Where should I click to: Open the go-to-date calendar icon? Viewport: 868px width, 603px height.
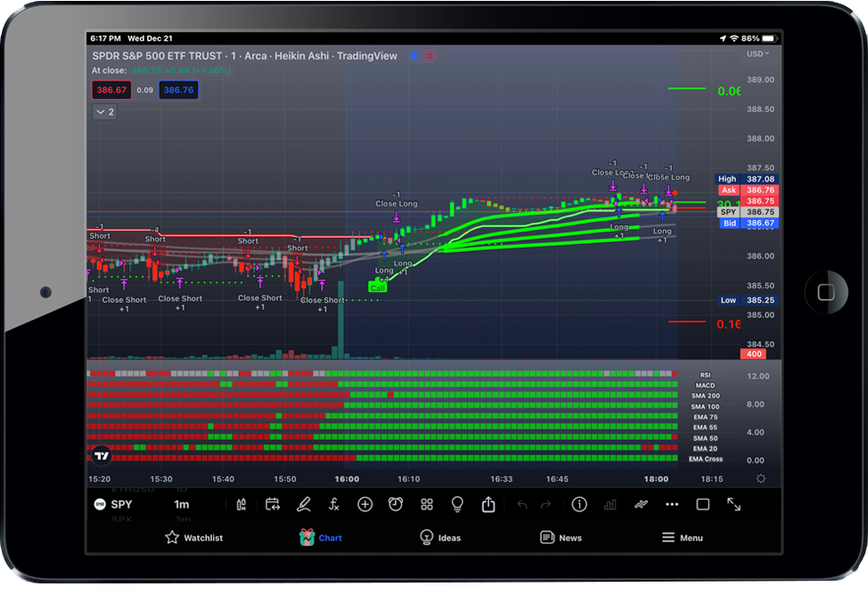point(273,505)
